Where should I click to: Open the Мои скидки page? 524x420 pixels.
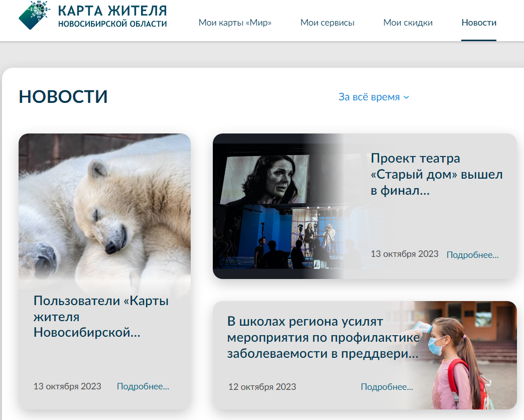click(x=408, y=23)
